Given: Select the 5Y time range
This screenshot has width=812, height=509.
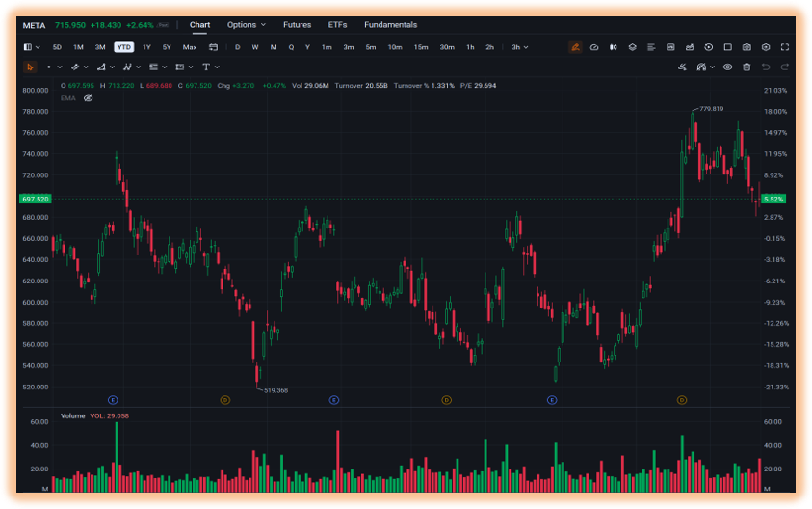Looking at the screenshot, I should 167,47.
